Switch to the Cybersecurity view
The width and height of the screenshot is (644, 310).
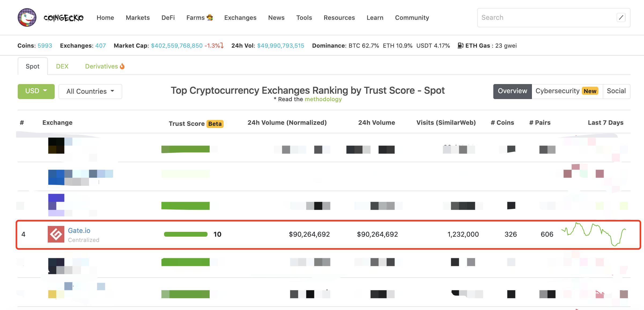(x=567, y=91)
